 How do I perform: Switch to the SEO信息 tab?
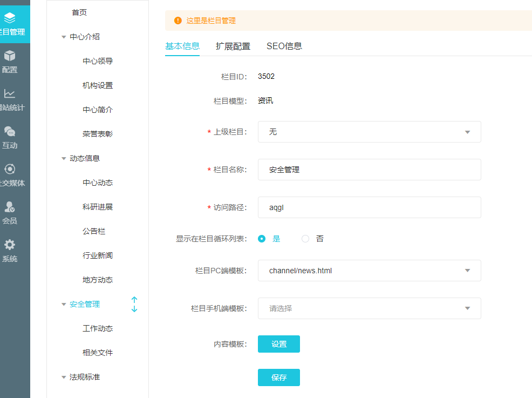coord(284,46)
